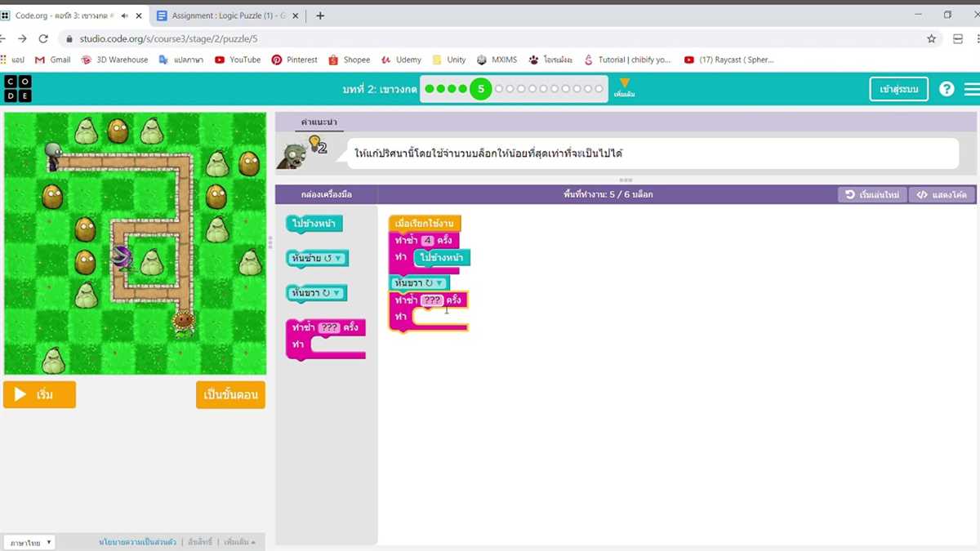Click the show code button
This screenshot has width=980, height=551.
click(x=942, y=195)
